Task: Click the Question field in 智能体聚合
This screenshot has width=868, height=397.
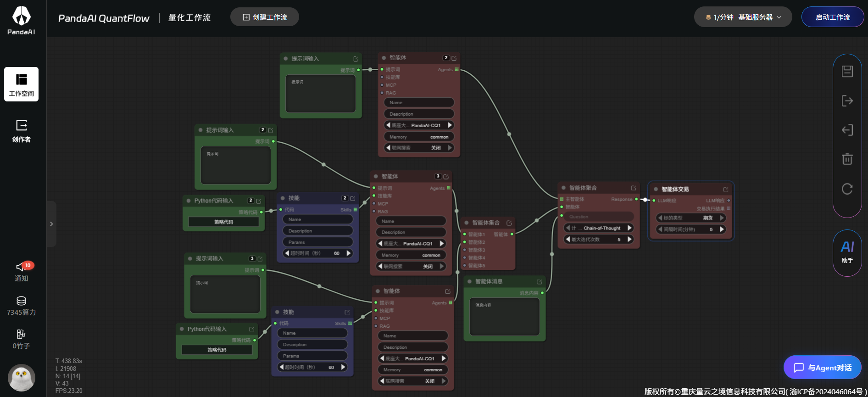Action: click(599, 217)
